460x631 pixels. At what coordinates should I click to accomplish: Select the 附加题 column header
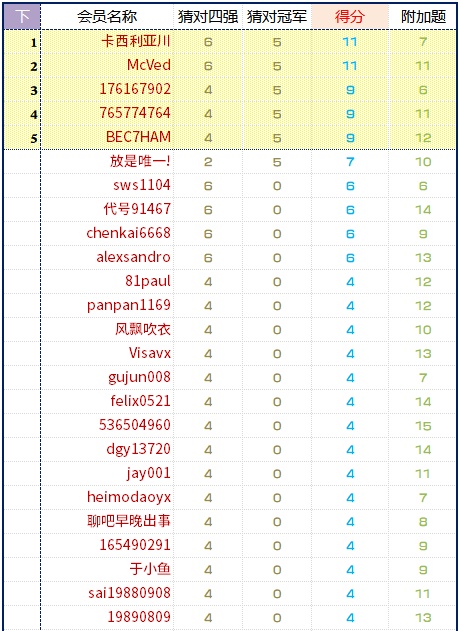click(x=423, y=17)
